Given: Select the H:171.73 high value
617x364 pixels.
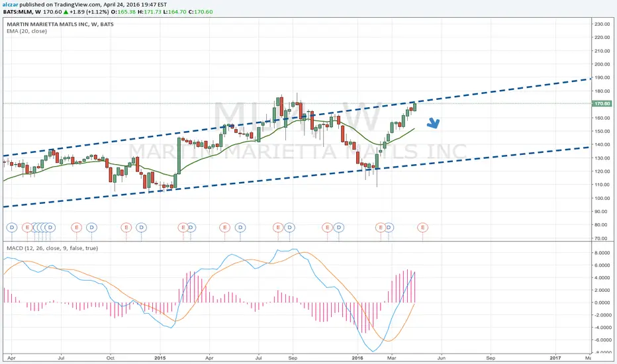Looking at the screenshot, I should 150,12.
